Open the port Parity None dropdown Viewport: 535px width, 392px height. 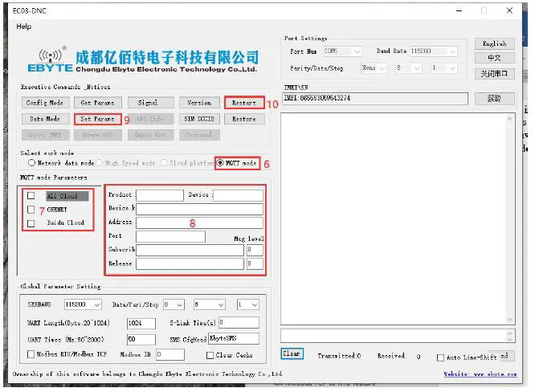point(374,68)
